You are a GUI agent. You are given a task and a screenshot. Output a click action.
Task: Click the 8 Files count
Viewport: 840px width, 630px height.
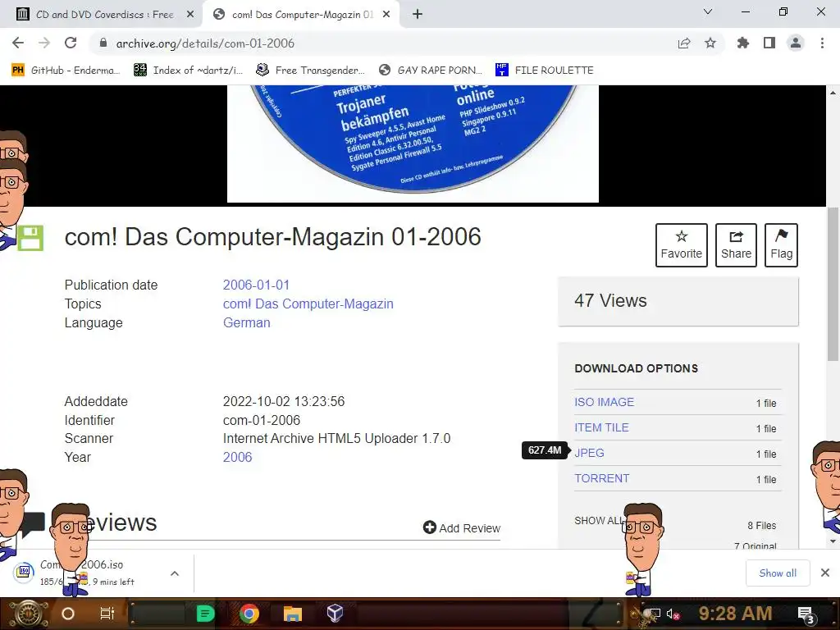(762, 526)
